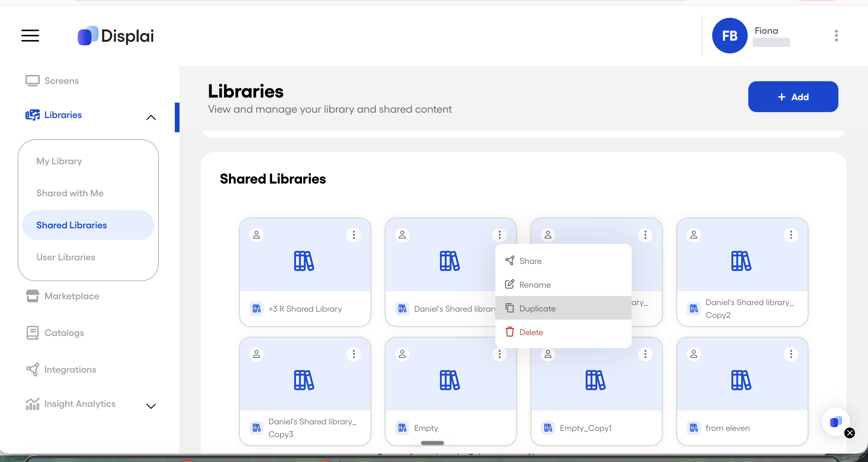Click small library icon beside from eleven
Image resolution: width=868 pixels, height=462 pixels.
pyautogui.click(x=694, y=428)
